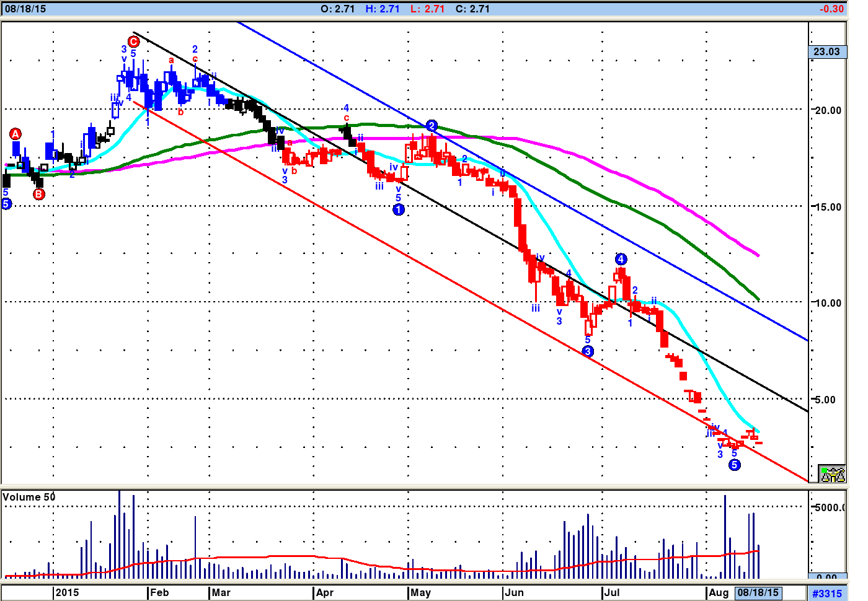
Task: Click the highlighted 08/18/15 date on the time axis
Action: click(758, 592)
